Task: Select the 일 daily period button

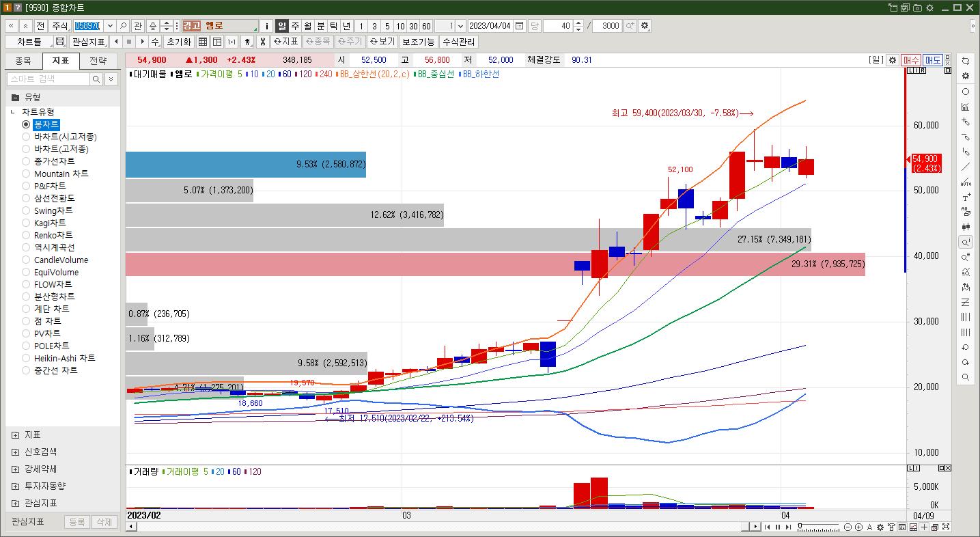Action: [282, 26]
